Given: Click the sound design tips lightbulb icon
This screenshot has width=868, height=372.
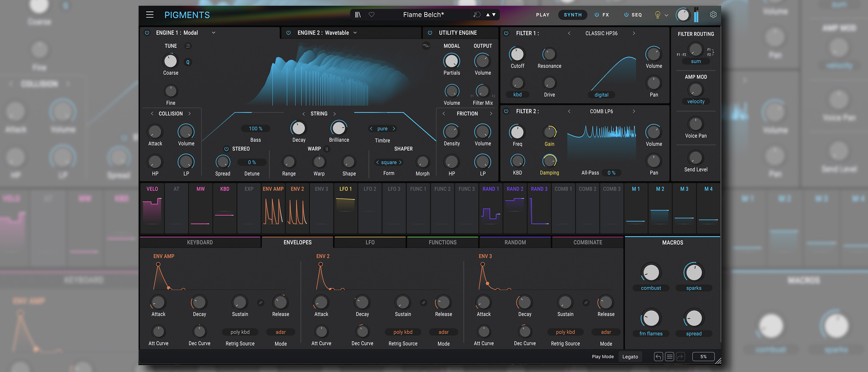Looking at the screenshot, I should click(658, 15).
